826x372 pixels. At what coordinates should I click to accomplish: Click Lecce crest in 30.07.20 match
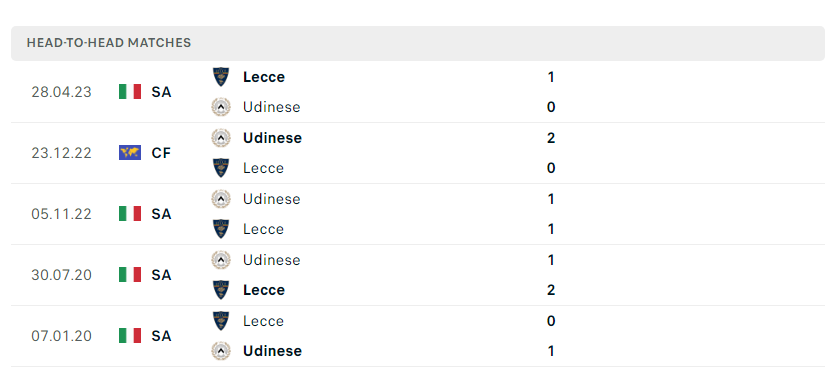(x=221, y=290)
